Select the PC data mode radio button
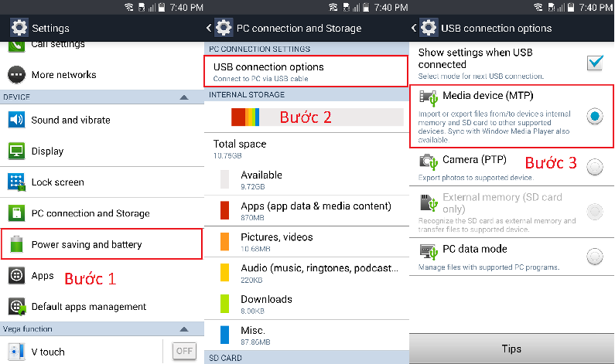This screenshot has width=615, height=364. coord(594,256)
